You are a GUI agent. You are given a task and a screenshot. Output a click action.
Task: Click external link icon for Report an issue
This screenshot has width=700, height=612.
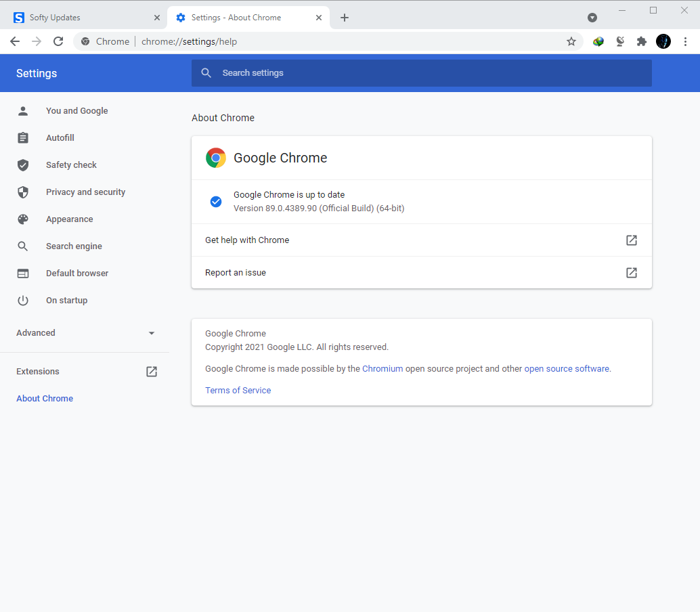click(631, 273)
